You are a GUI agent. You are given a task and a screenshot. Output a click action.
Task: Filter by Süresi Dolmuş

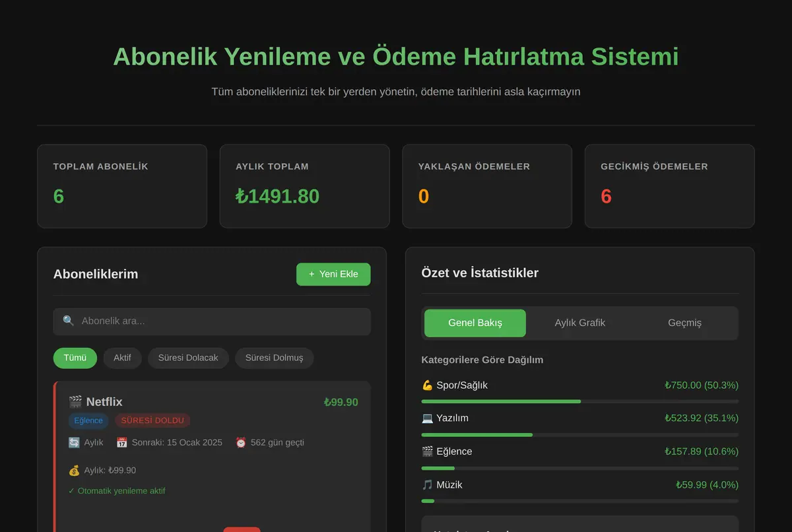(275, 358)
